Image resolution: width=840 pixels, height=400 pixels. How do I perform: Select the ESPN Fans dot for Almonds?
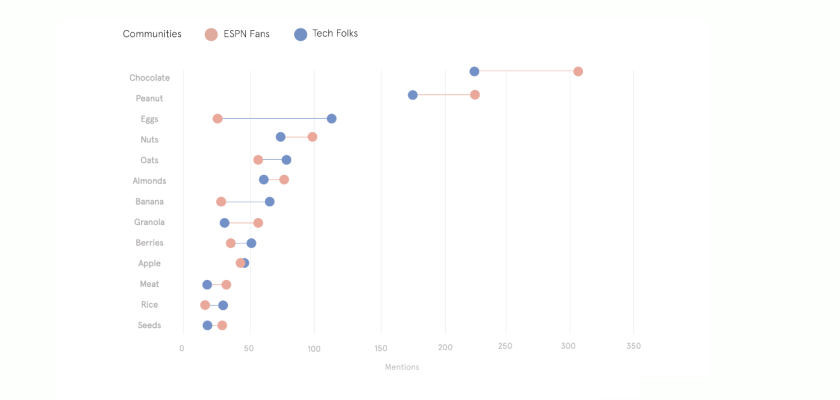[x=284, y=180]
